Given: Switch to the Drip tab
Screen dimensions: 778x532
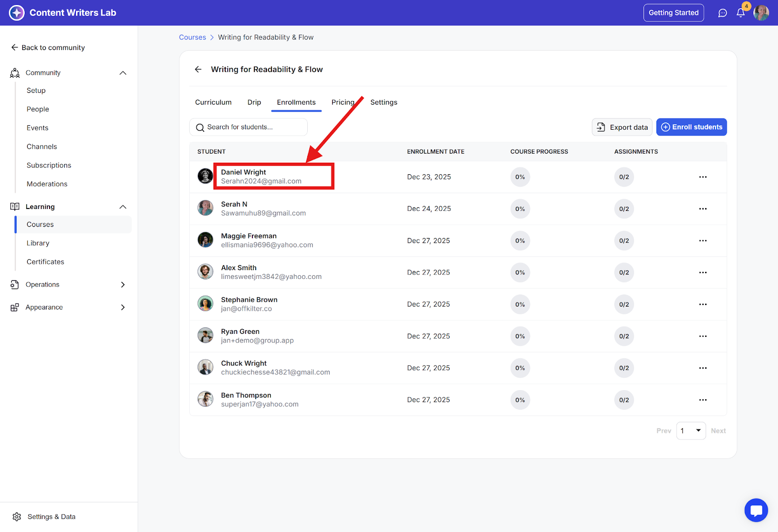Looking at the screenshot, I should [x=254, y=103].
